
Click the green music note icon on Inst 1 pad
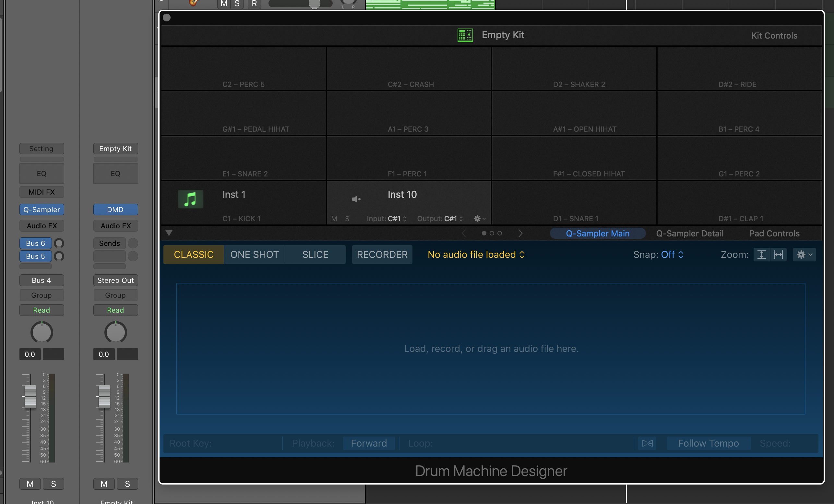[191, 199]
